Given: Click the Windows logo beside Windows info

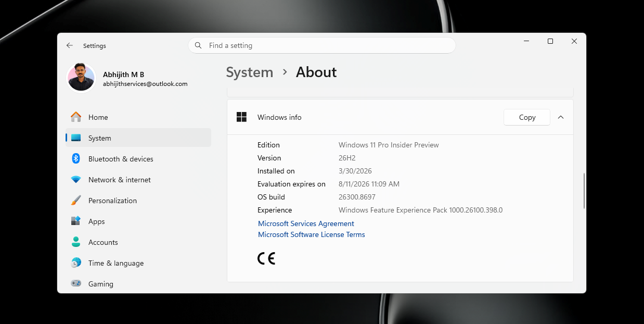Looking at the screenshot, I should coord(241,117).
